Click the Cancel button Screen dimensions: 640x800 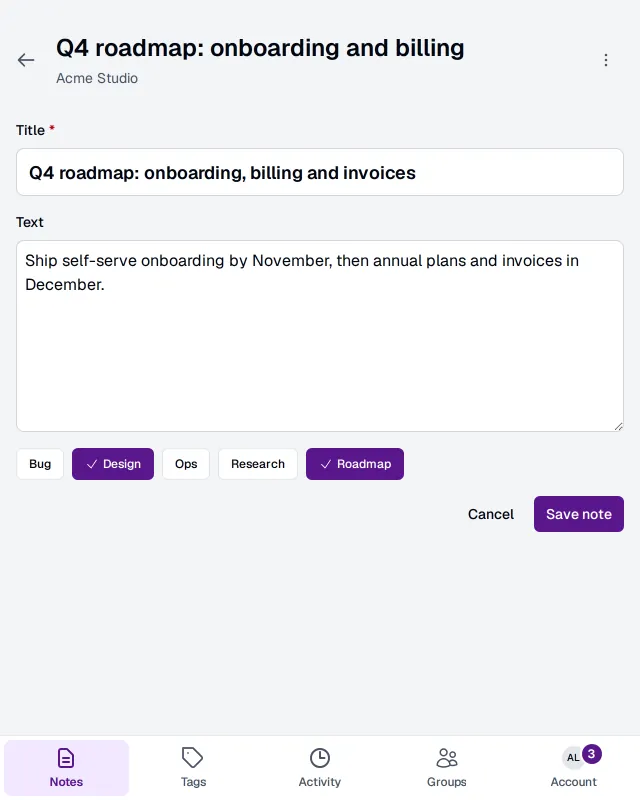[491, 514]
